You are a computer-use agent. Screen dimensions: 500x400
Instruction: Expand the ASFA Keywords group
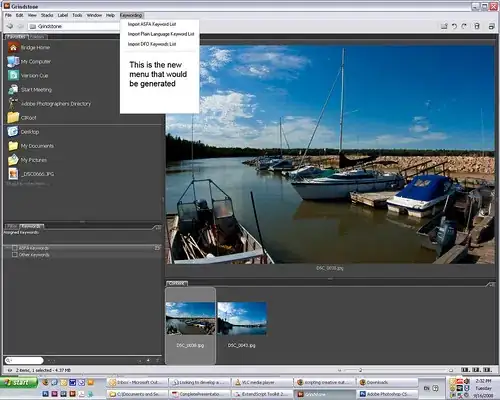coord(7,248)
